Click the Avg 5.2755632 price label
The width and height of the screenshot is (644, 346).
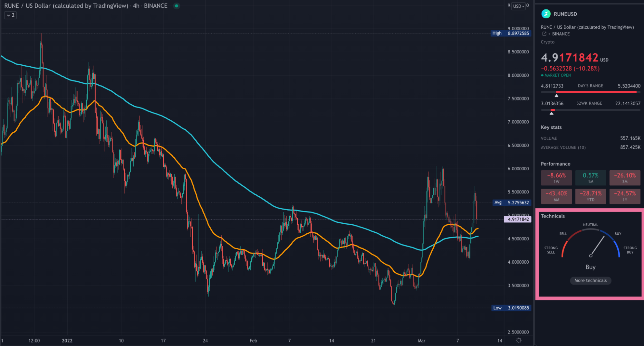point(512,202)
